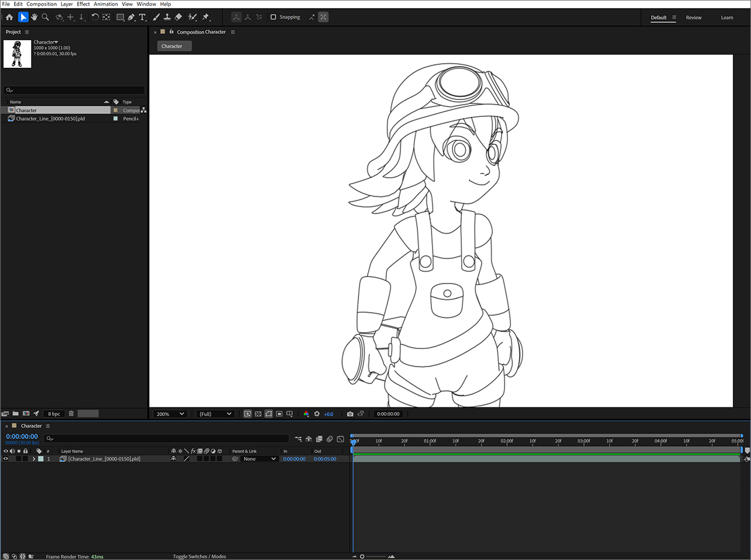Toggle Transparency Grid in viewer footer
This screenshot has height=560, width=751.
coord(258,414)
